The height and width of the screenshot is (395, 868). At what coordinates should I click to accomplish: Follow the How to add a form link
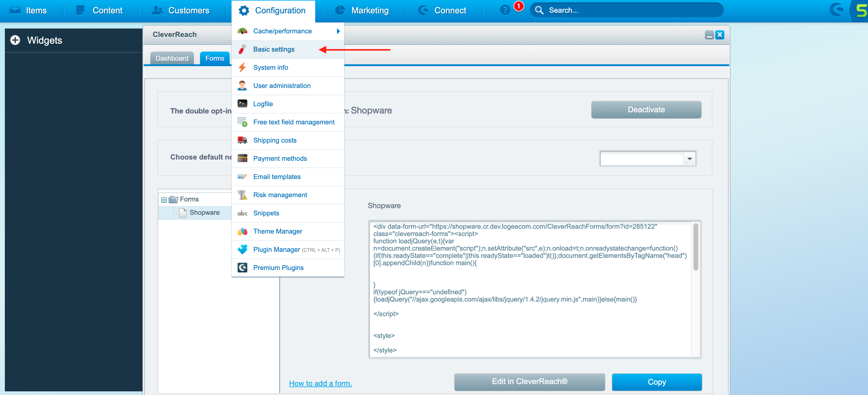pos(320,383)
